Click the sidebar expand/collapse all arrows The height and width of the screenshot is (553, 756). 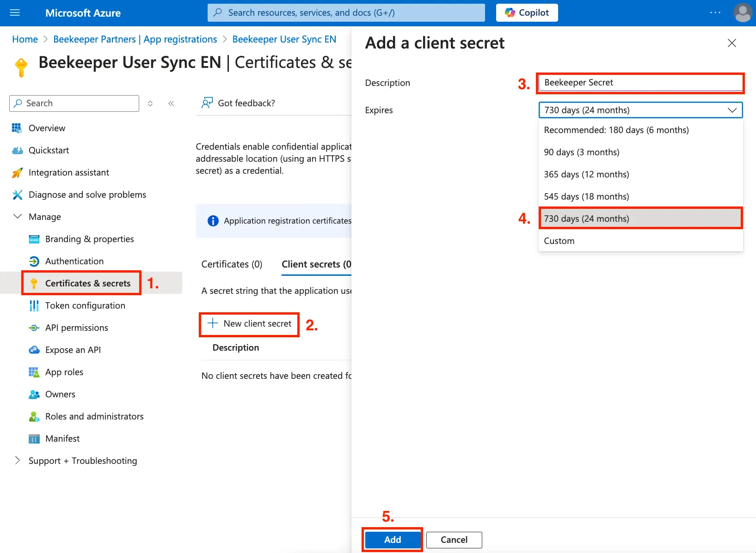click(150, 103)
